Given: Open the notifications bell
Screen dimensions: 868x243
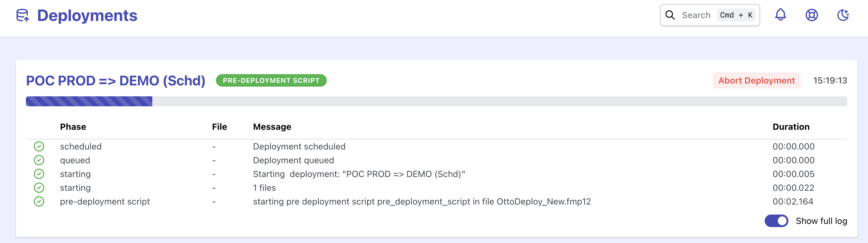Looking at the screenshot, I should tap(780, 15).
